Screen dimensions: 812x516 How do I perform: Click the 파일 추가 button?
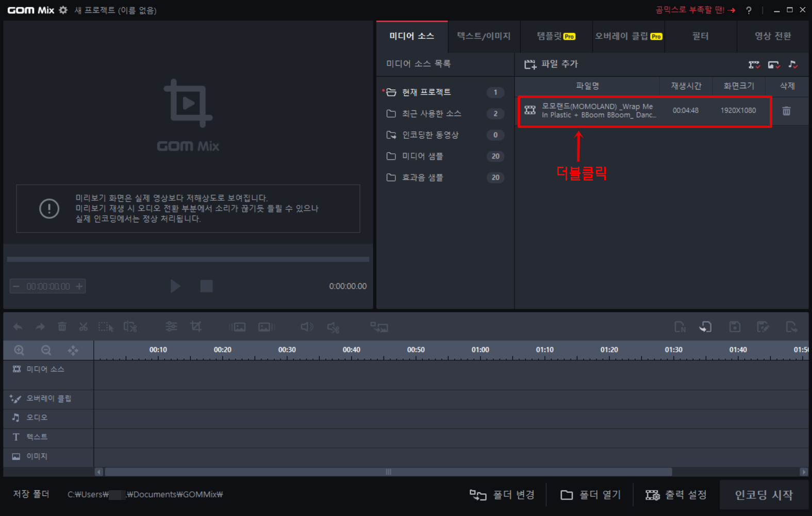point(551,64)
